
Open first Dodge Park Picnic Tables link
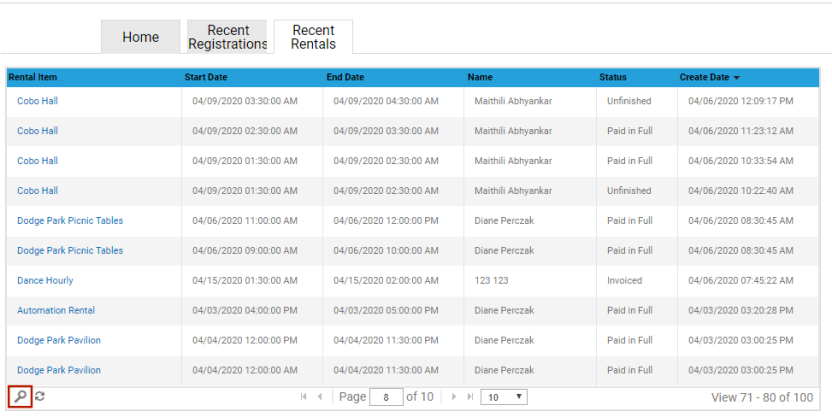70,221
